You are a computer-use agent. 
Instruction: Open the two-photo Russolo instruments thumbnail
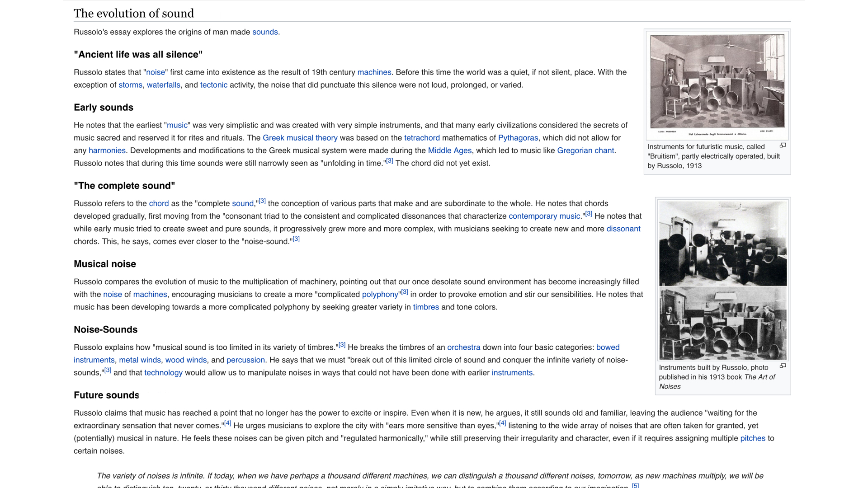click(722, 280)
